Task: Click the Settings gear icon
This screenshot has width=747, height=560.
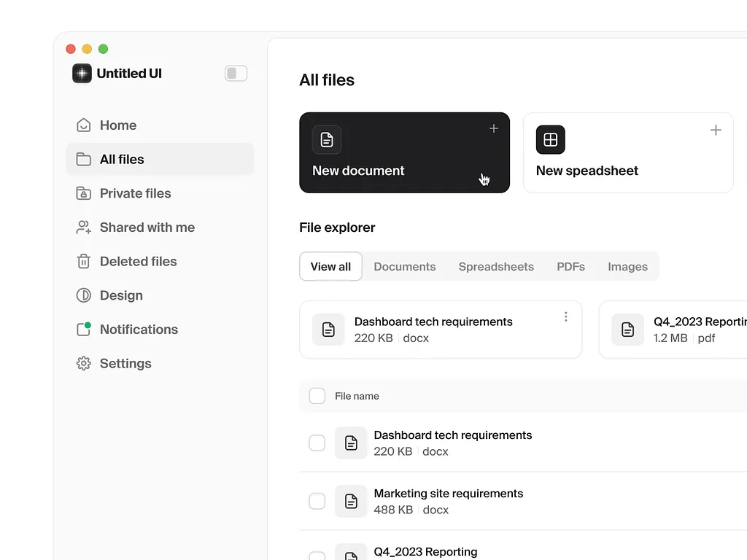Action: (84, 363)
